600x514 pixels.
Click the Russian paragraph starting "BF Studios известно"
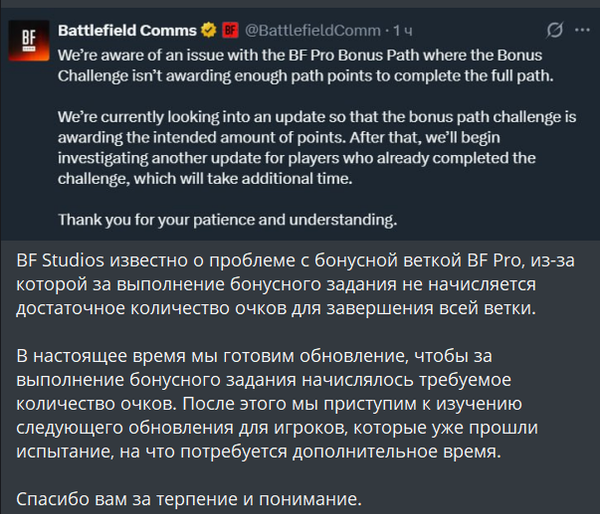point(290,284)
